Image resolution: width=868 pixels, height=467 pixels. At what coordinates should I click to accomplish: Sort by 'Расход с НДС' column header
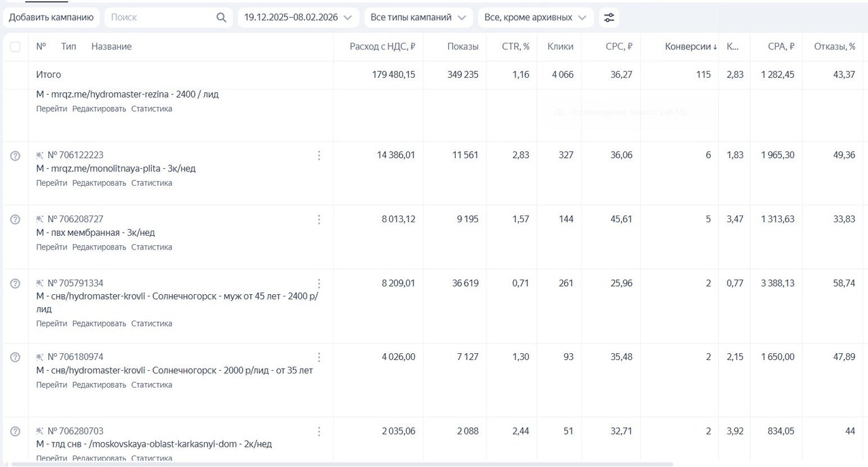point(382,47)
